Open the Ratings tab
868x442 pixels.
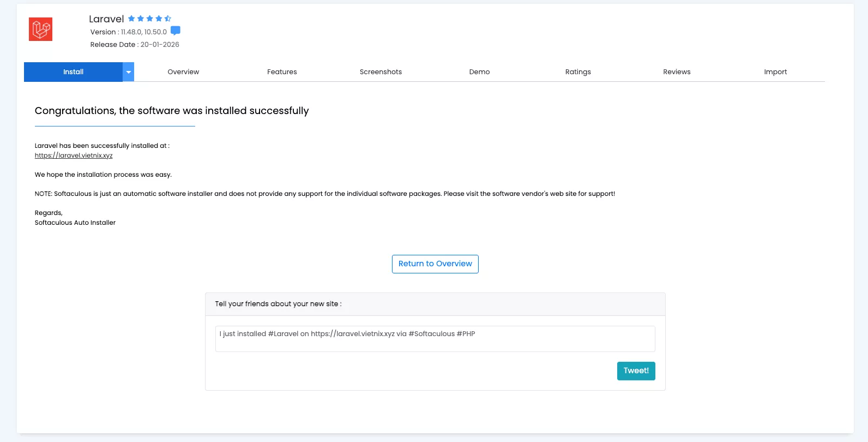(x=578, y=71)
